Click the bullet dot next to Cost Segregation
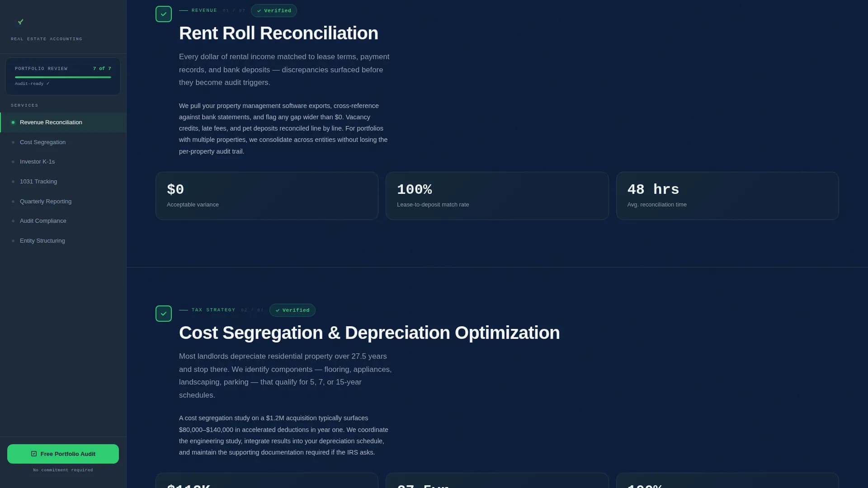868x488 pixels. click(13, 142)
